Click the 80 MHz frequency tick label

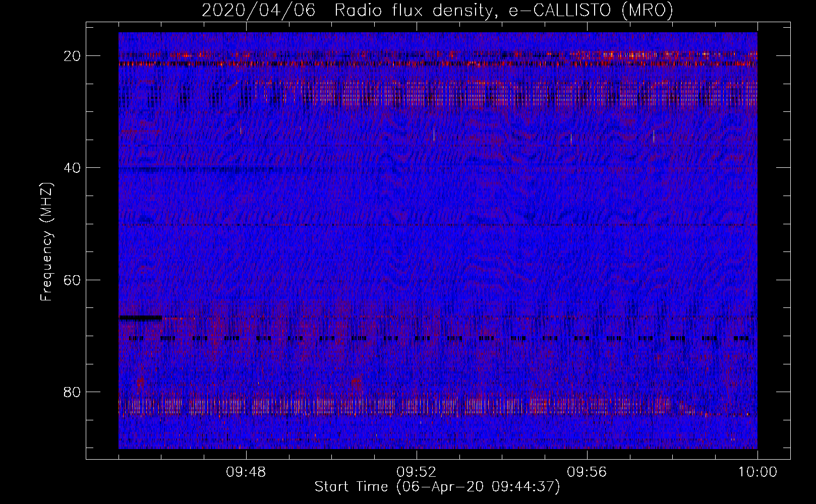[73, 392]
